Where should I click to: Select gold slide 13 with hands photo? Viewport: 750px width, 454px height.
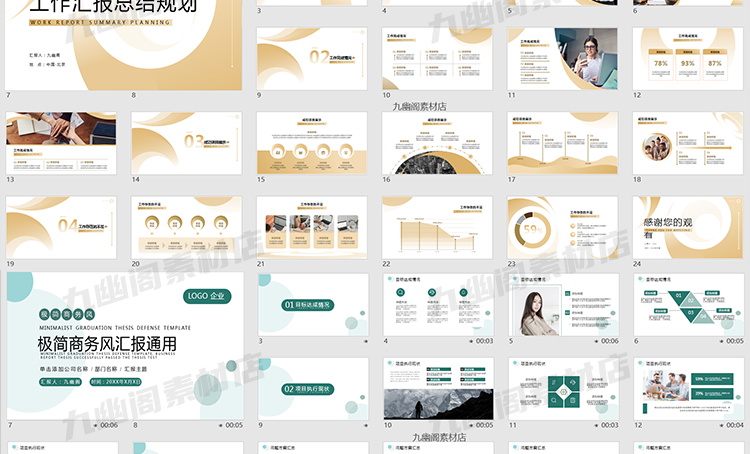pyautogui.click(x=61, y=143)
